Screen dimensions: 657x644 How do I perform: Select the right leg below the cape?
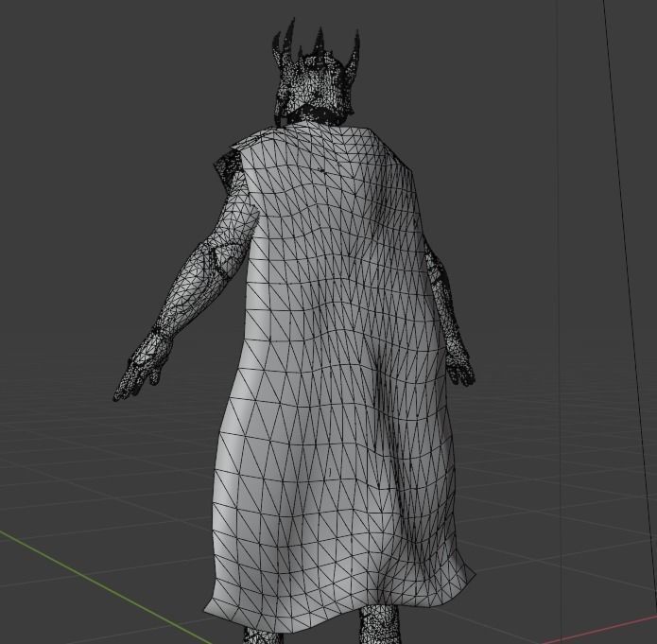point(378,625)
